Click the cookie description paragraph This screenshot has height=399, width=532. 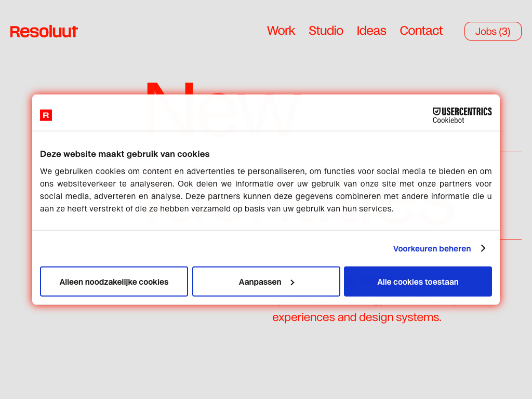(x=265, y=190)
